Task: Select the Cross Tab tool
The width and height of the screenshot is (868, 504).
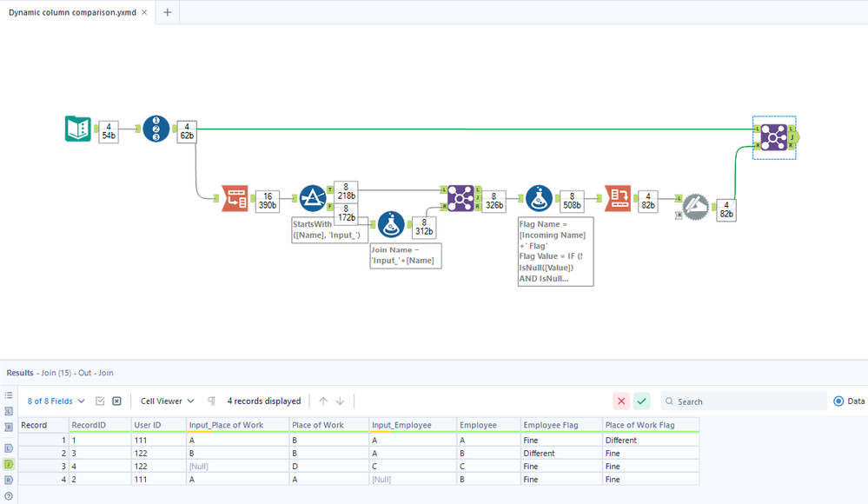Action: pos(617,198)
